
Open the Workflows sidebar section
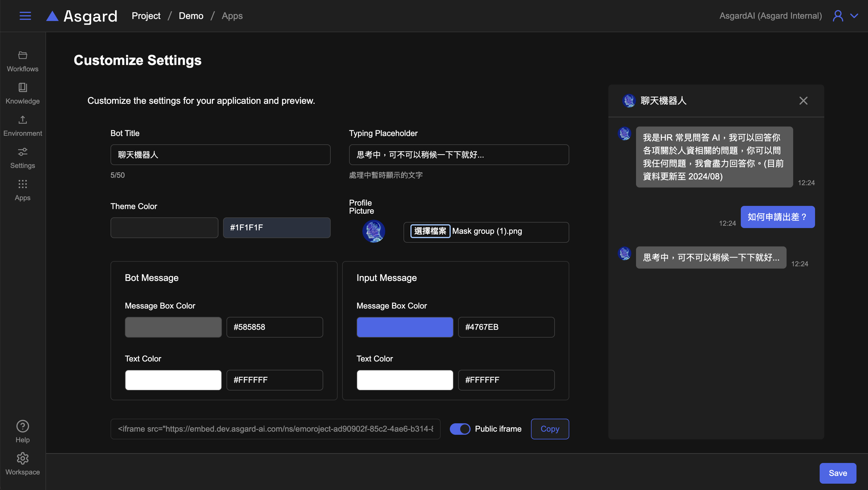tap(22, 61)
